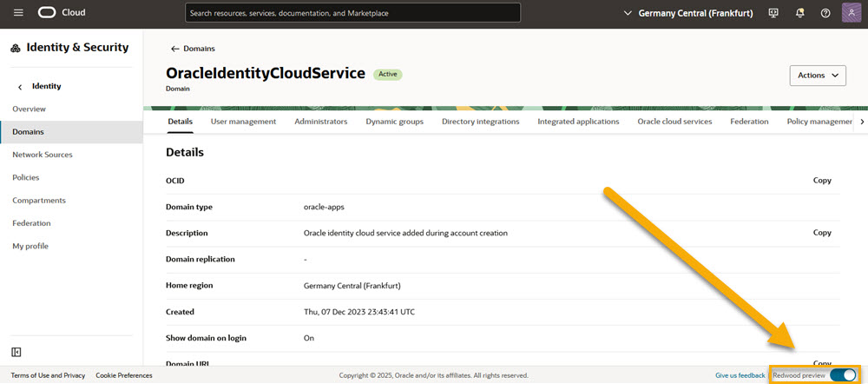The image size is (868, 384).
Task: Toggle the Redwood preview switch
Action: click(x=843, y=375)
